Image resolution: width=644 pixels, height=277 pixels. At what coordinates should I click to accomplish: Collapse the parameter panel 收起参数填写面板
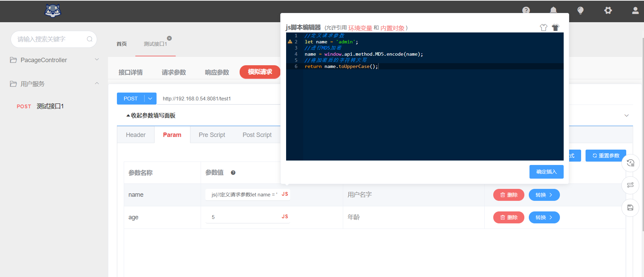click(x=151, y=115)
